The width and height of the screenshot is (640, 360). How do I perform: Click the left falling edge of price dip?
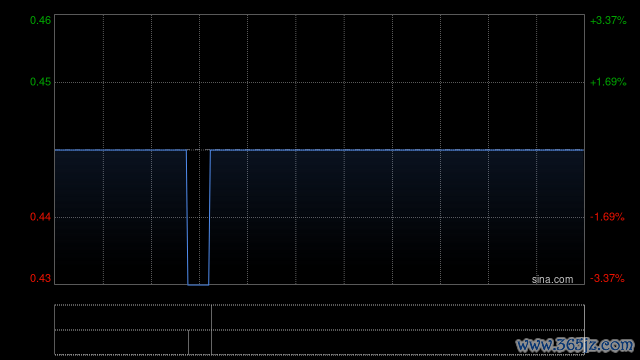click(187, 218)
